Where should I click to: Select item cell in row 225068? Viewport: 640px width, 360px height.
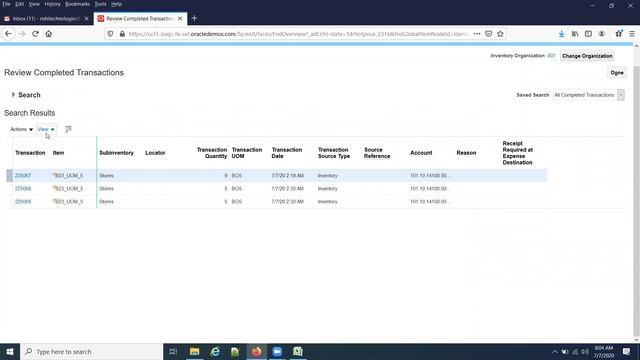[68, 189]
